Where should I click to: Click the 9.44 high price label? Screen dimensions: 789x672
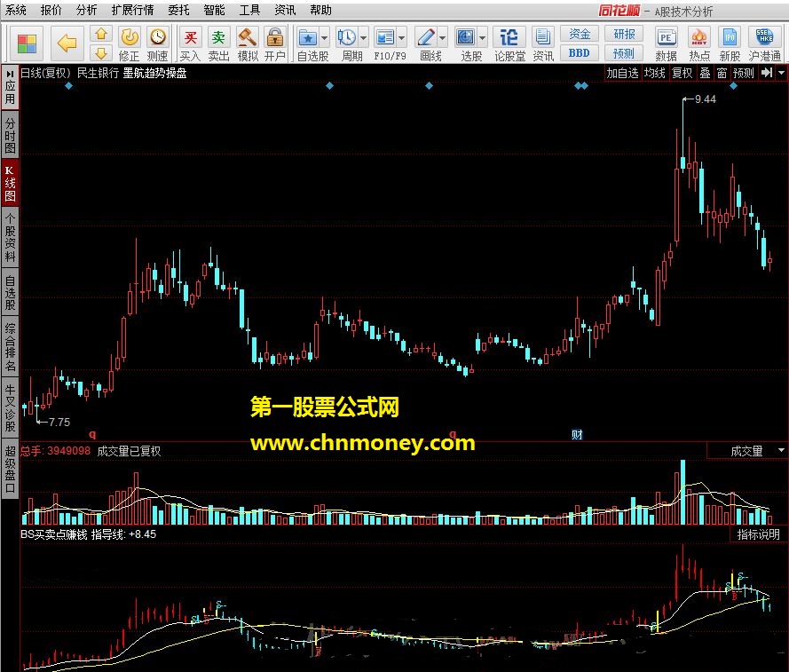(705, 99)
